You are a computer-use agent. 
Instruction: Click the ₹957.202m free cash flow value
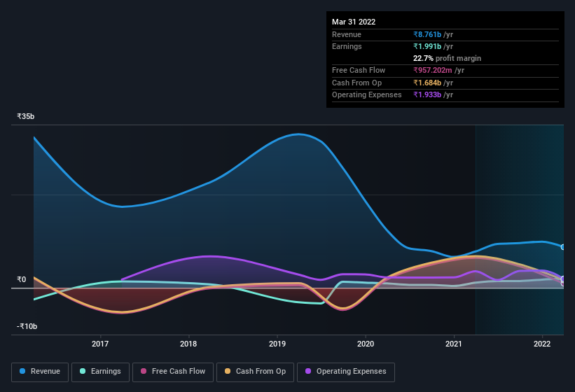[433, 70]
